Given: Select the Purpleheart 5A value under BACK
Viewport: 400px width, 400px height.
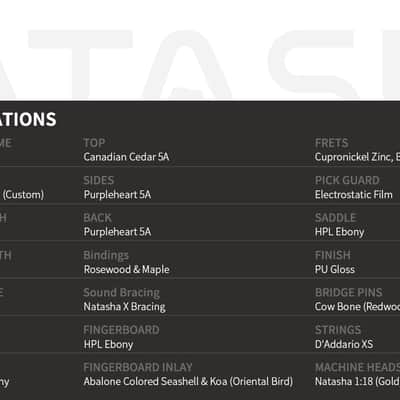Looking at the screenshot, I should pyautogui.click(x=117, y=232).
